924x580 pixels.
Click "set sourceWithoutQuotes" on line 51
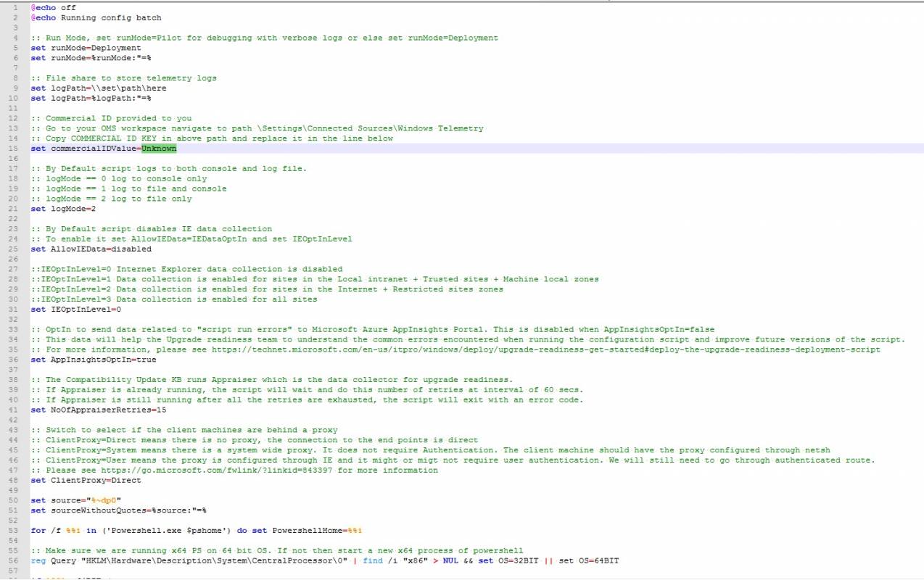click(x=88, y=510)
